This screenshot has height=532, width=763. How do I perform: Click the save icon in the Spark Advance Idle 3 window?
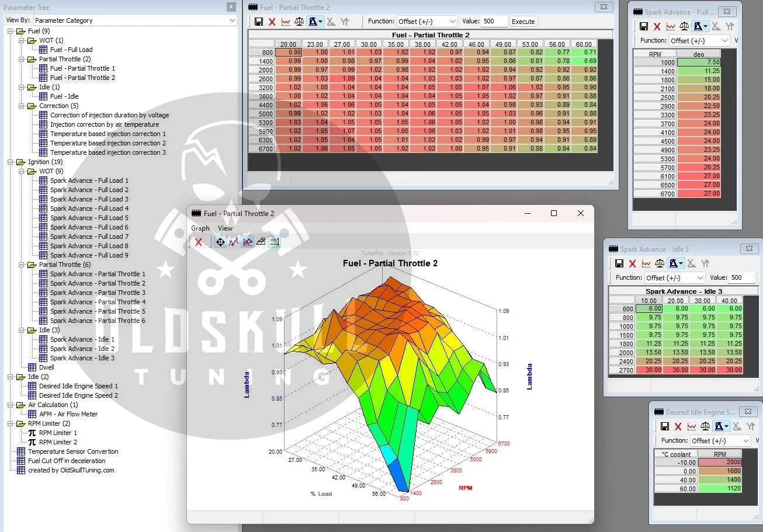619,264
